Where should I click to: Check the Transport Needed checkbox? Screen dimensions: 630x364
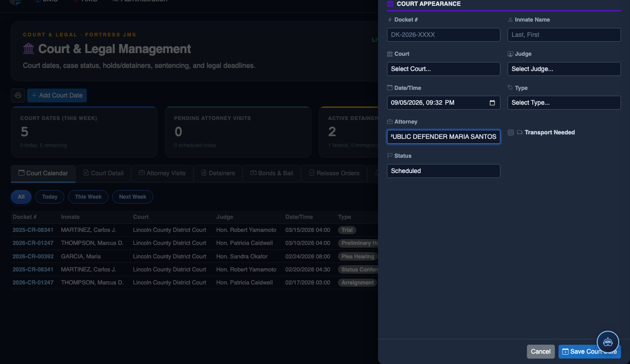tap(511, 133)
